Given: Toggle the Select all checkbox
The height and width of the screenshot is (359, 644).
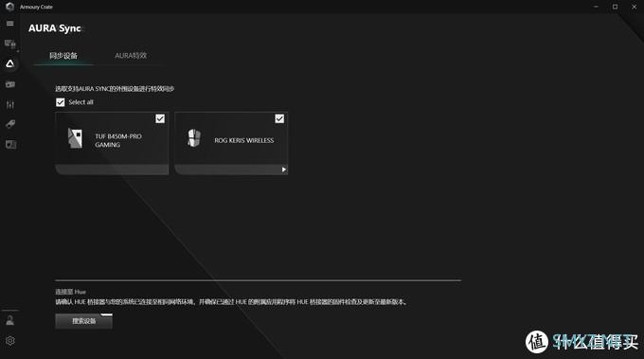Looking at the screenshot, I should click(61, 102).
